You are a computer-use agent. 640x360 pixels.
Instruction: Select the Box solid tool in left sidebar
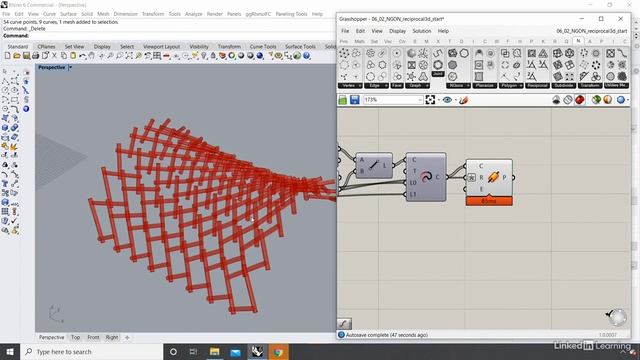click(x=5, y=128)
